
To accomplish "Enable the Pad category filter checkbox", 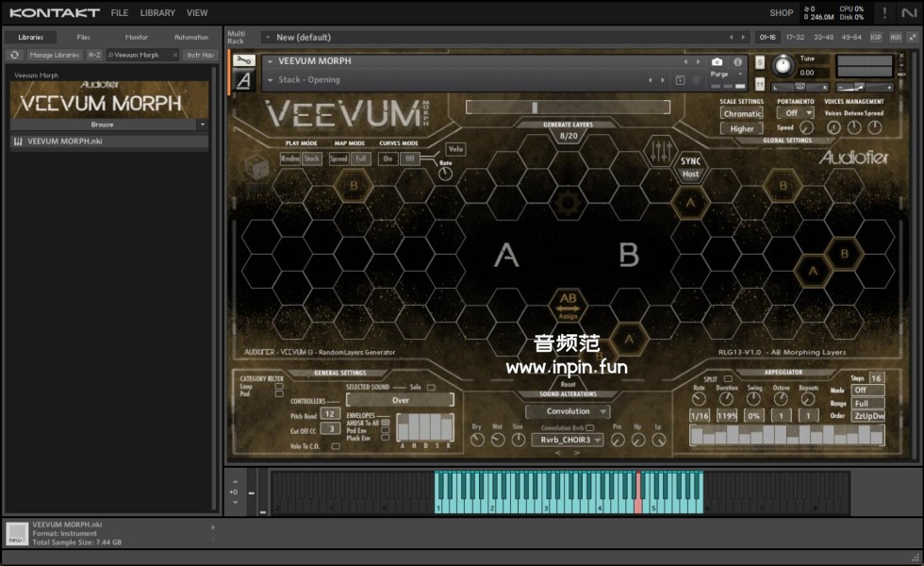I will (279, 394).
